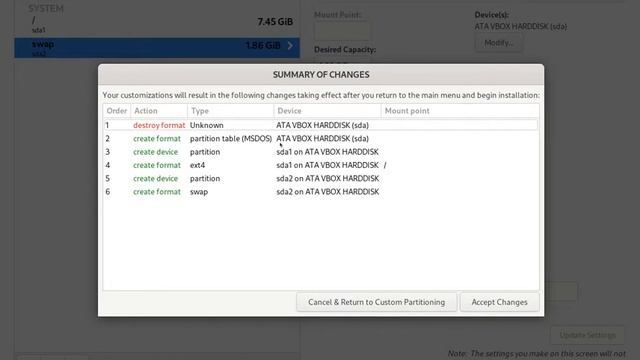The width and height of the screenshot is (640, 360).
Task: Click Cancel & Return to Custom Partitioning
Action: pyautogui.click(x=376, y=302)
